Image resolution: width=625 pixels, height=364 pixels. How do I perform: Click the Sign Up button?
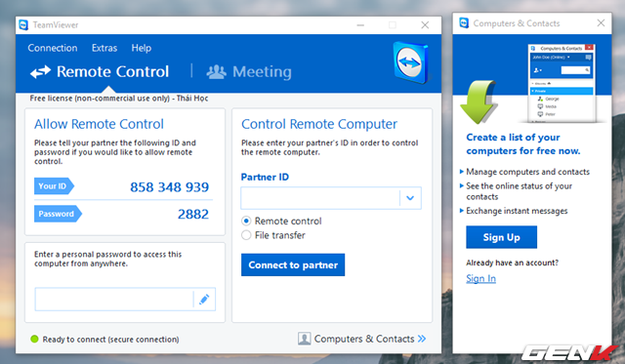501,237
